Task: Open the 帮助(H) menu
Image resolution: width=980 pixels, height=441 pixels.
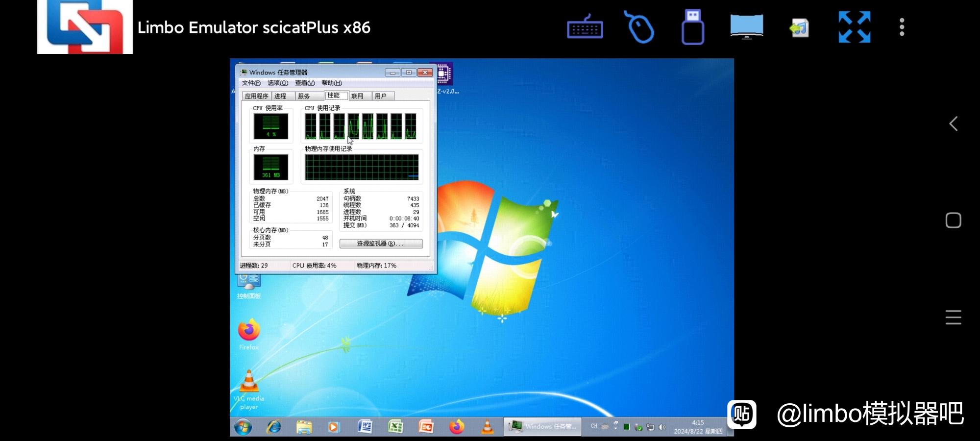Action: [x=332, y=83]
